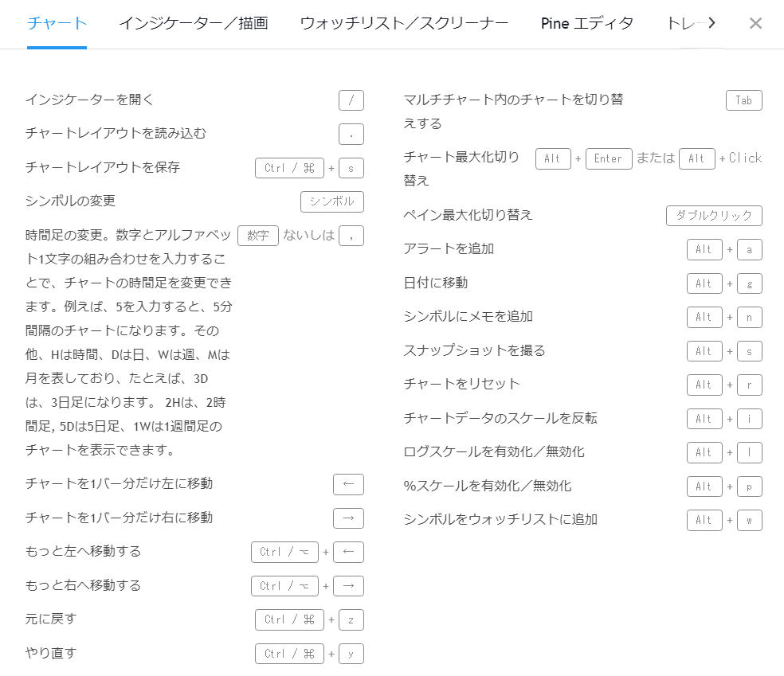
Task: Open the インジケーター／描画 tab
Action: tap(193, 23)
